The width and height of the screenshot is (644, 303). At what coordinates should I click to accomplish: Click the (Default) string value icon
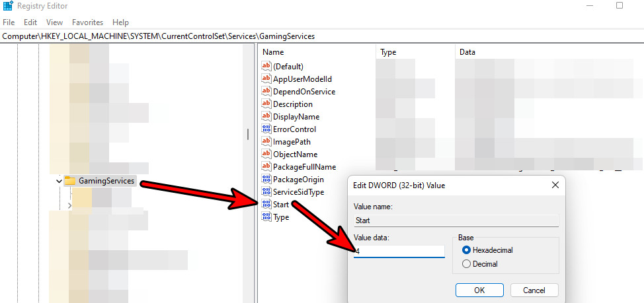[x=266, y=66]
